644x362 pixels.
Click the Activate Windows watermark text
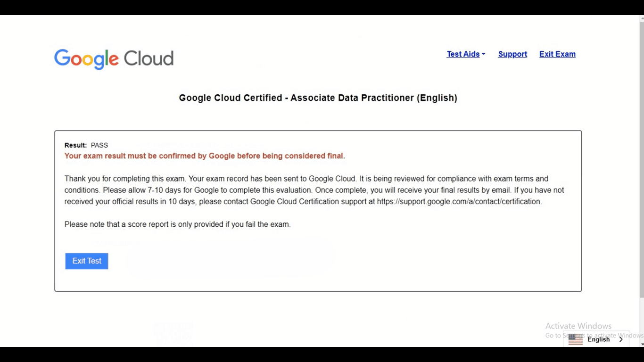[x=578, y=326]
